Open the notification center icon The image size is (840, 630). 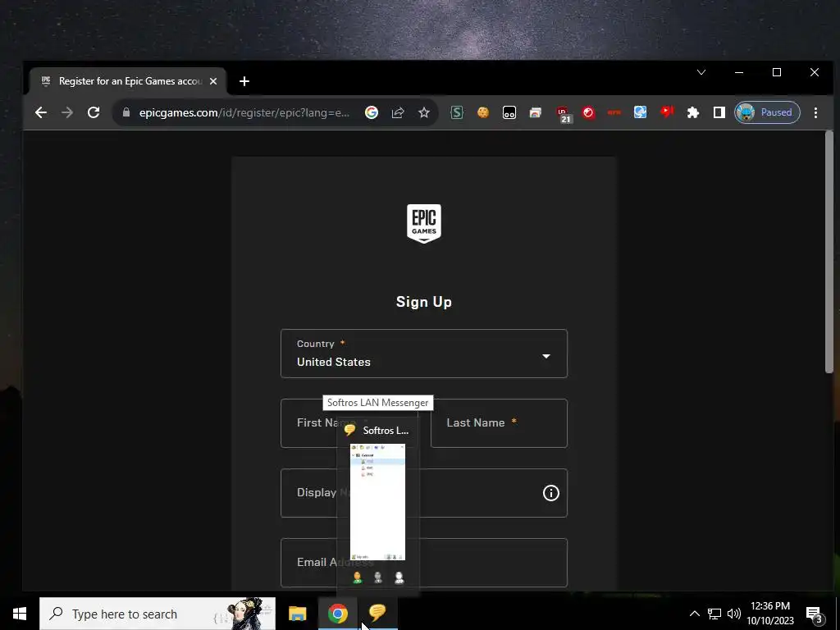coord(814,615)
